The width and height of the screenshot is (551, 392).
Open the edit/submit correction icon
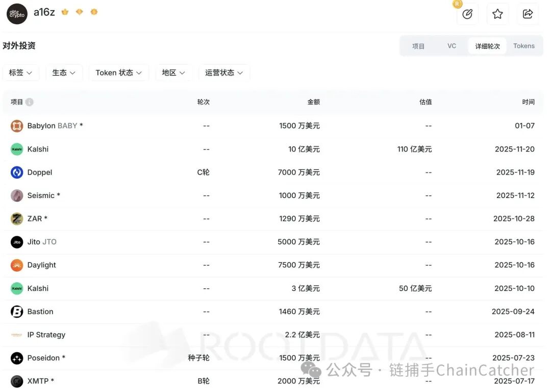[x=467, y=14]
